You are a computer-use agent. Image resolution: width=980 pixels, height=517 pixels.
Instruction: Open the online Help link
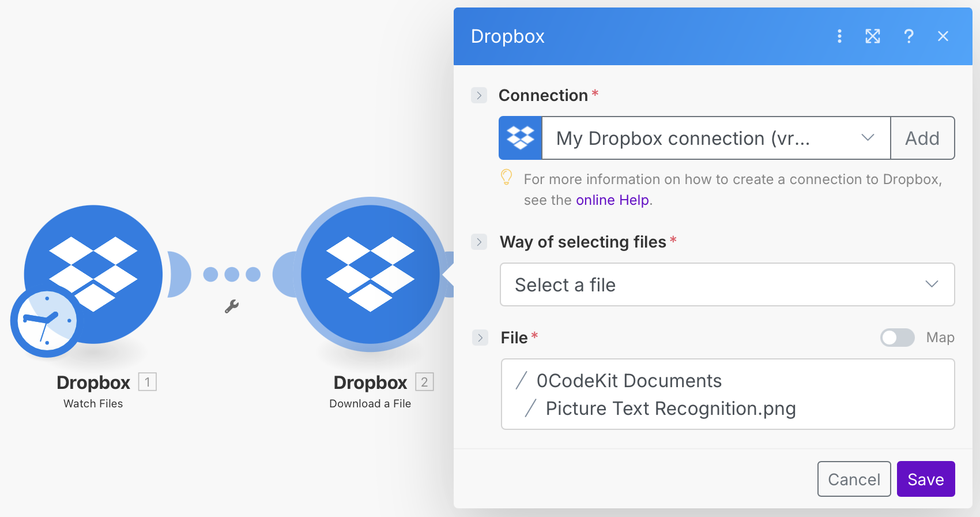[612, 200]
